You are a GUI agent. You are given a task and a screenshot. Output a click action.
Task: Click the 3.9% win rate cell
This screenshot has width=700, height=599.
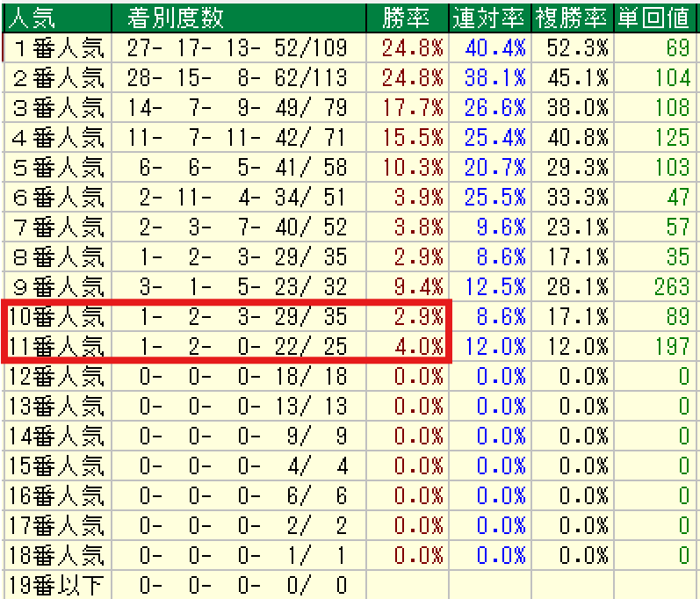pos(408,198)
